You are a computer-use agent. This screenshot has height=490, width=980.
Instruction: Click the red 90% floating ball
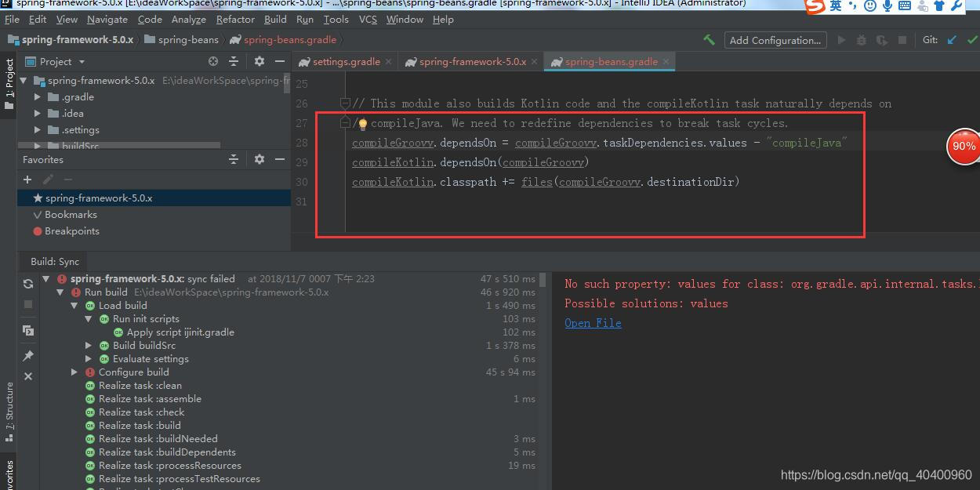pyautogui.click(x=964, y=147)
